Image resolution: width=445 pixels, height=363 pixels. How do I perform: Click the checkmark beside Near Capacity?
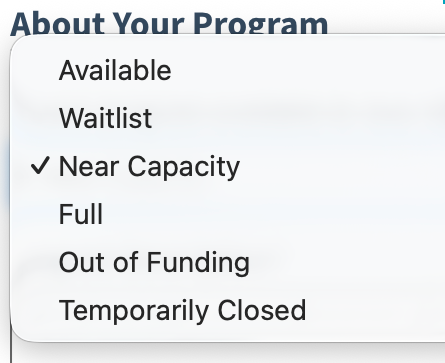tap(40, 166)
